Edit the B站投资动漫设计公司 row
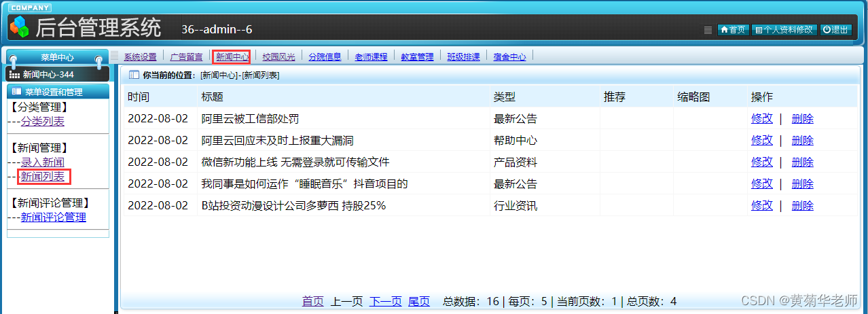 762,205
